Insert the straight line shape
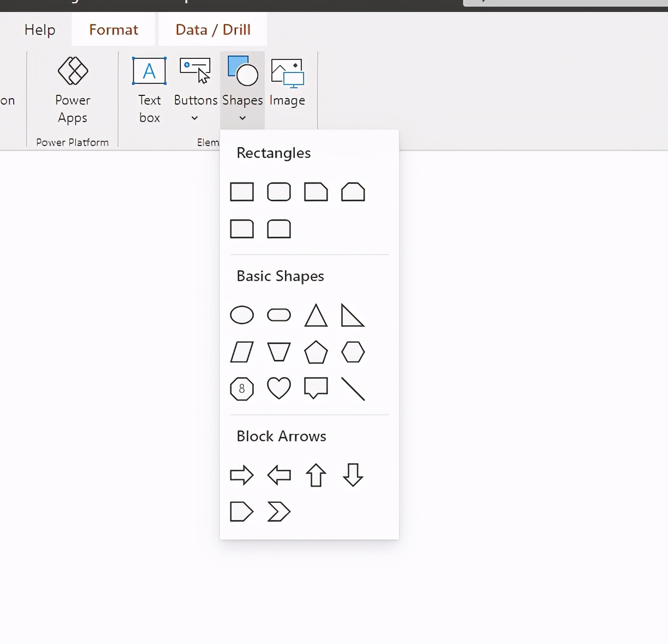Image resolution: width=668 pixels, height=644 pixels. (x=353, y=388)
